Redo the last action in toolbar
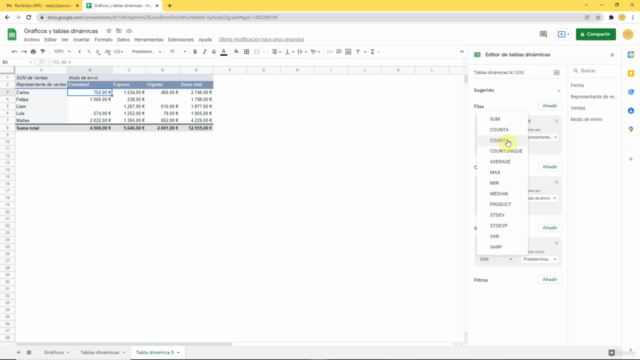The image size is (640, 360). pyautogui.click(x=24, y=52)
